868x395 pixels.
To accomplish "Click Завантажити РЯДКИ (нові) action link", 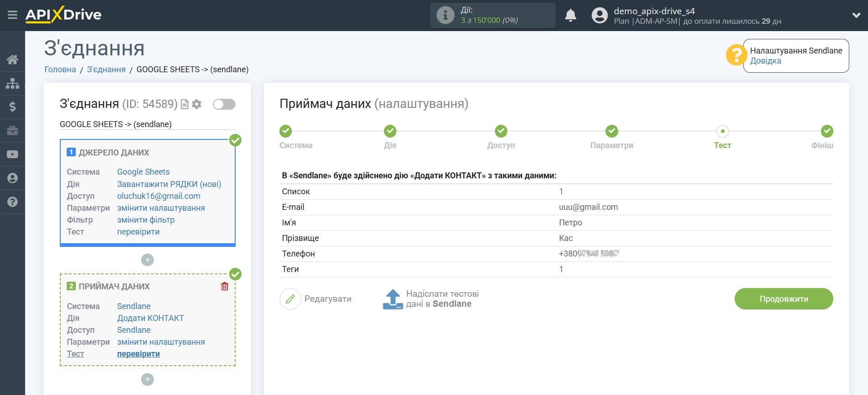I will pyautogui.click(x=169, y=184).
